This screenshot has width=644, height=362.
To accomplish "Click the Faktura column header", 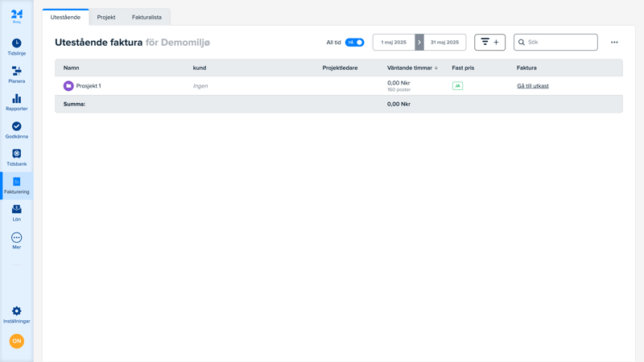I will click(x=526, y=68).
